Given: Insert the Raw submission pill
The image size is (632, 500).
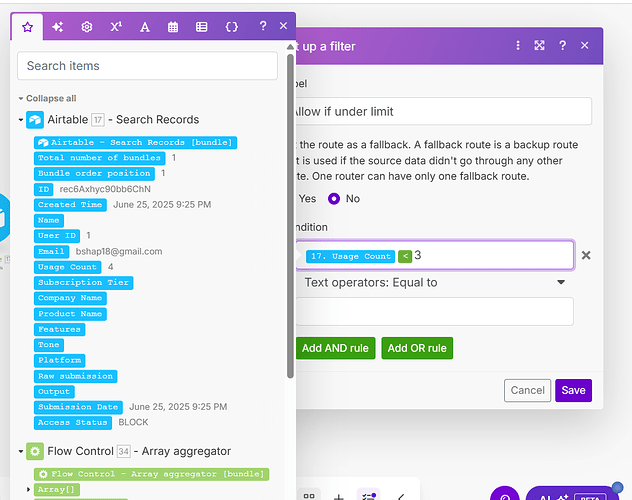Looking at the screenshot, I should pyautogui.click(x=75, y=376).
